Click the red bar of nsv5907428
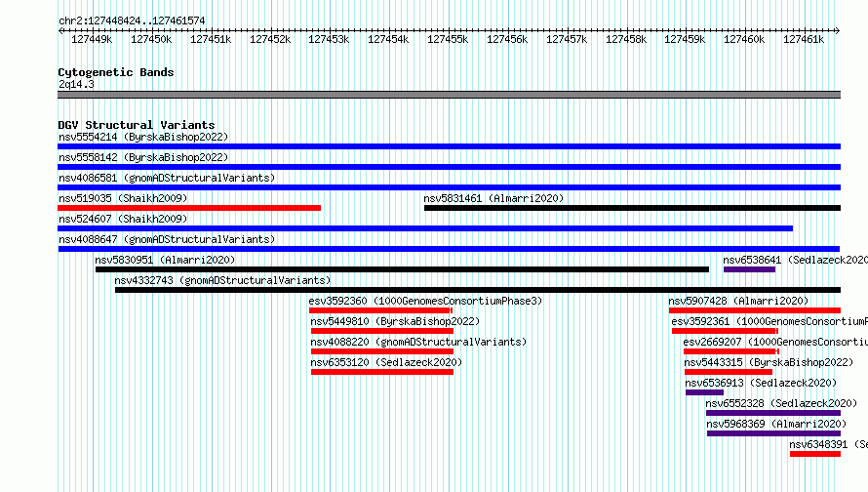Screen dimensions: 868x492 (x=755, y=310)
